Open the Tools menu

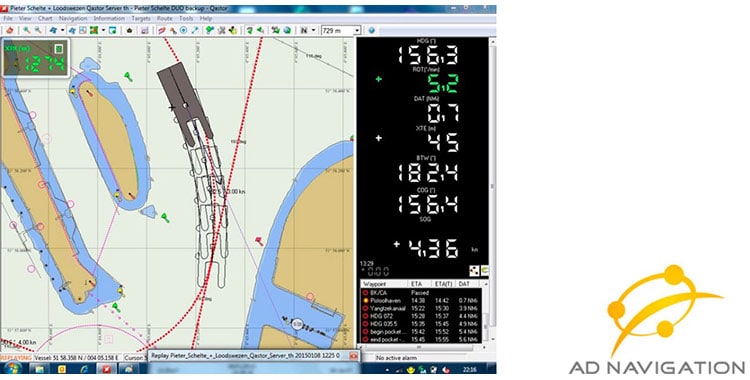(x=186, y=18)
